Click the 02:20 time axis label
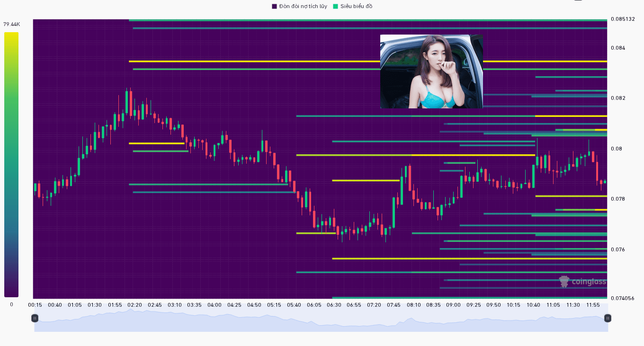 [x=134, y=305]
